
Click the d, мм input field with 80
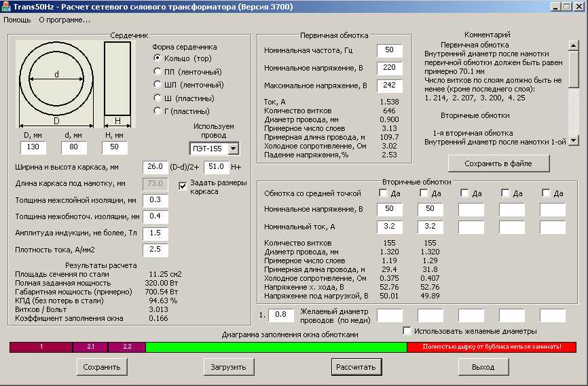click(x=74, y=147)
